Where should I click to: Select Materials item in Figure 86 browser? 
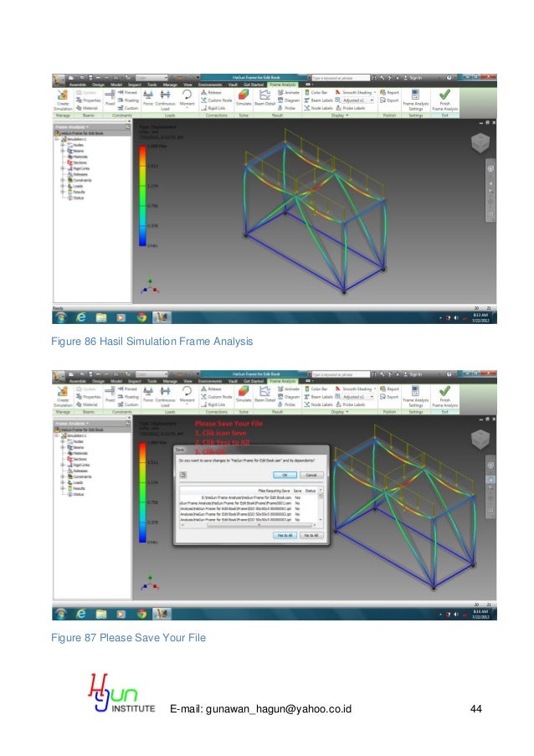78,157
